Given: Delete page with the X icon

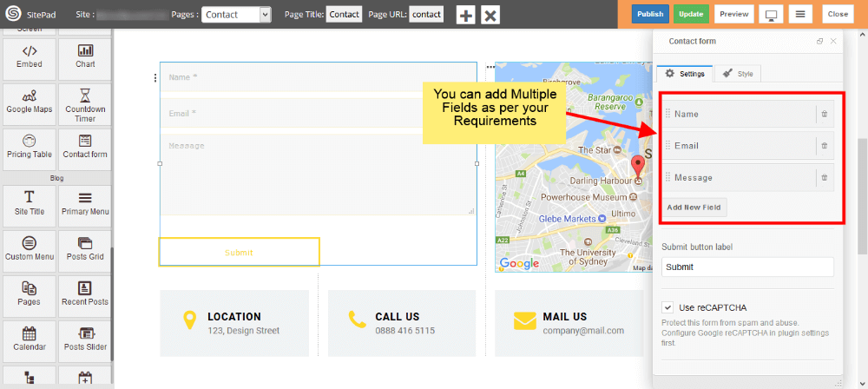Looking at the screenshot, I should [x=490, y=15].
